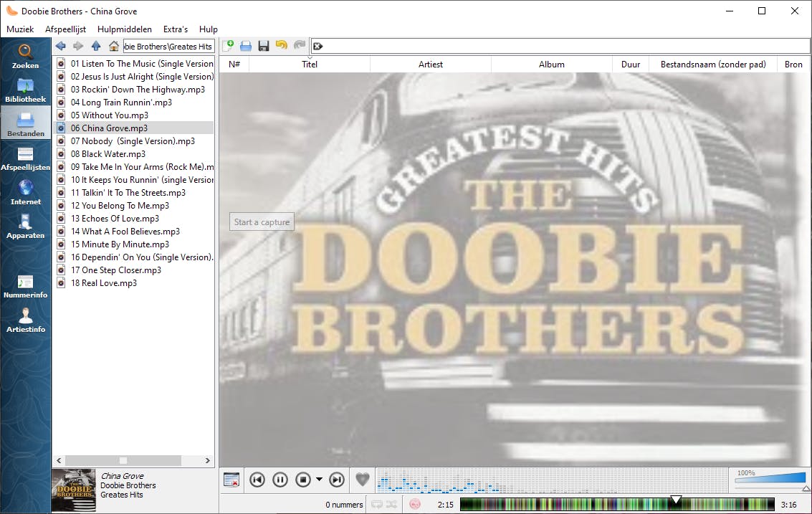The image size is (812, 514).
Task: Show the Apparaten devices panel
Action: click(x=25, y=226)
